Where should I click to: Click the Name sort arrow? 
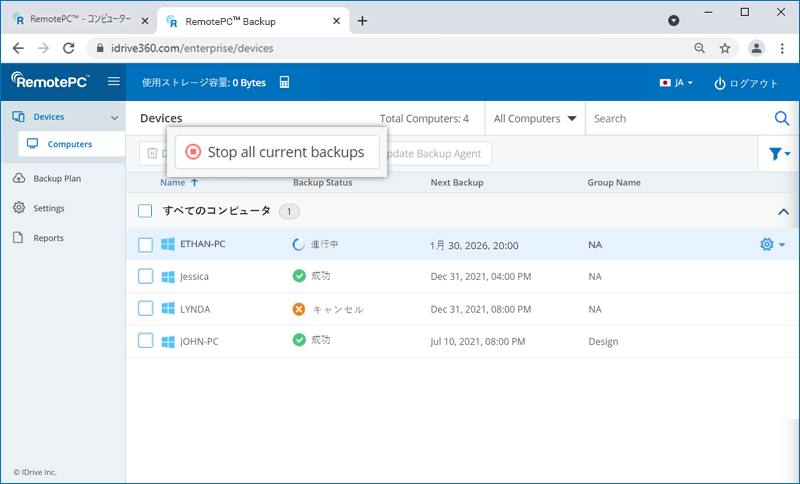194,182
